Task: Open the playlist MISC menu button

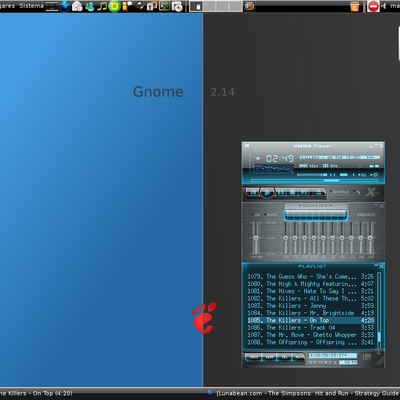Action: point(299,357)
